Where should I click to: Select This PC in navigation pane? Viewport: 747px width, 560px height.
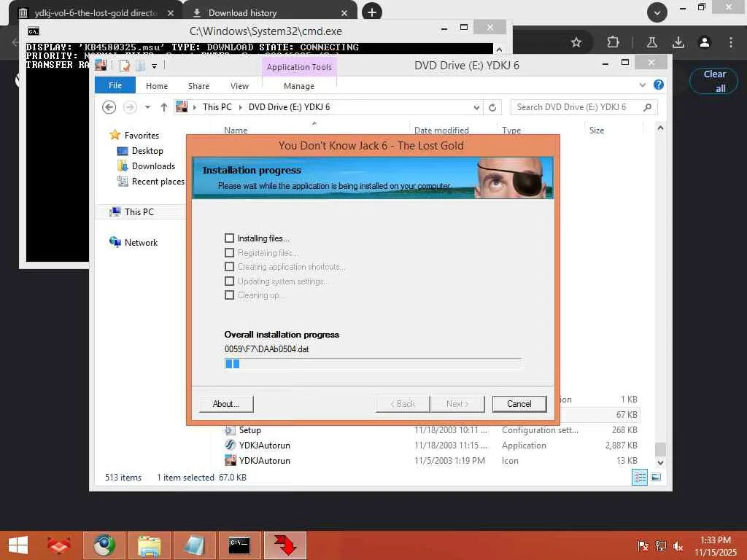pyautogui.click(x=139, y=212)
